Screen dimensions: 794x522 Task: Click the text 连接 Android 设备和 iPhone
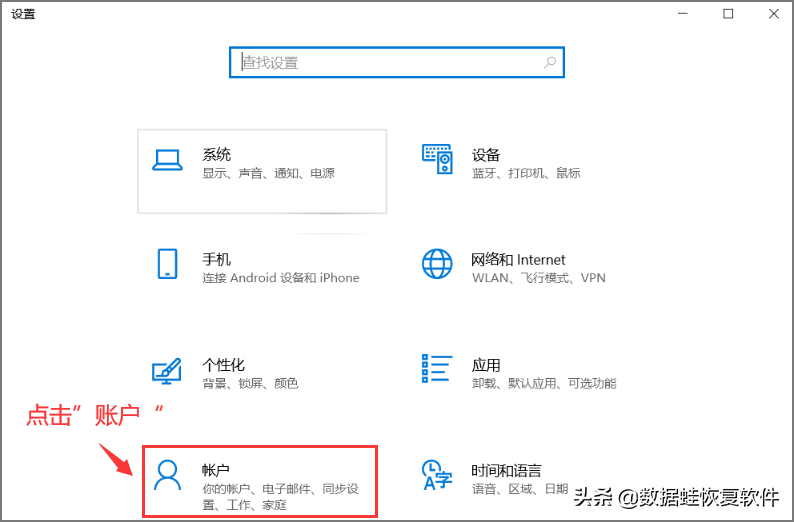(281, 278)
